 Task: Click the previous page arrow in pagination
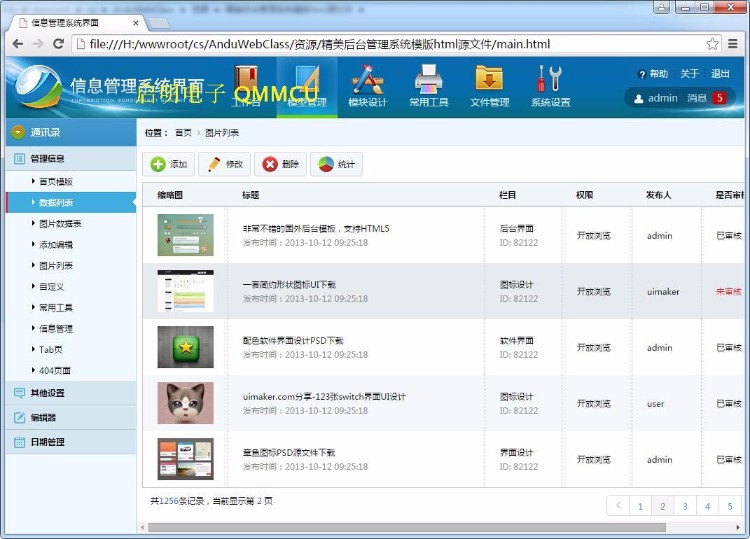[618, 506]
